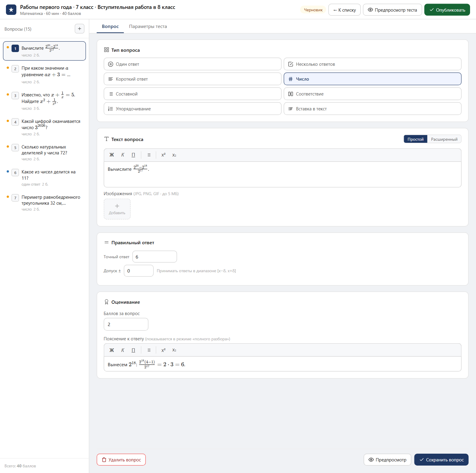Switch editor to Простой mode
This screenshot has height=473, width=476.
pyautogui.click(x=415, y=139)
